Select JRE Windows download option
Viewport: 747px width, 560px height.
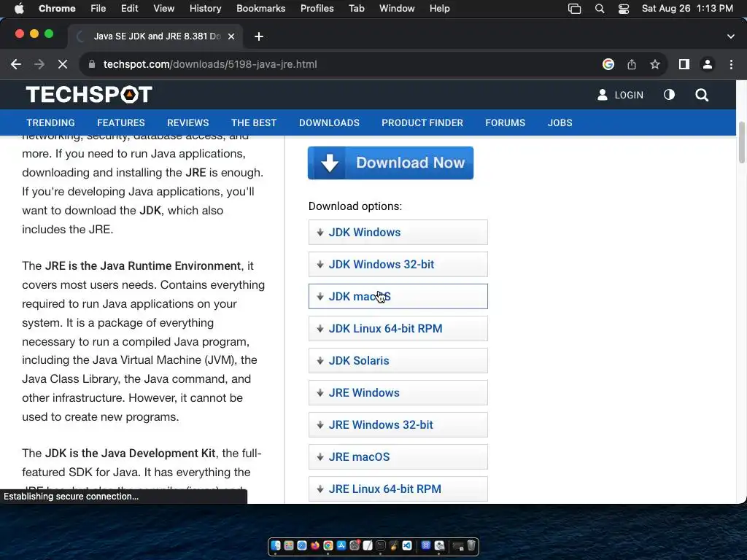coord(398,392)
